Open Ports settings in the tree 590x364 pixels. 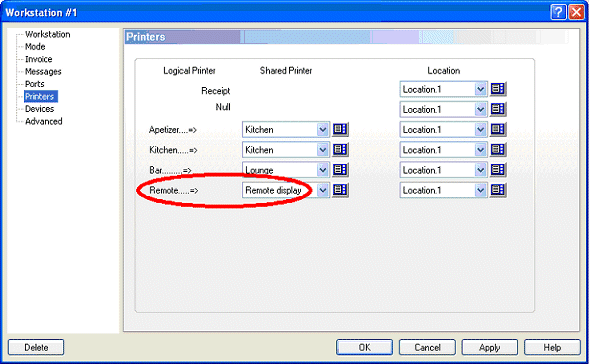pos(35,84)
